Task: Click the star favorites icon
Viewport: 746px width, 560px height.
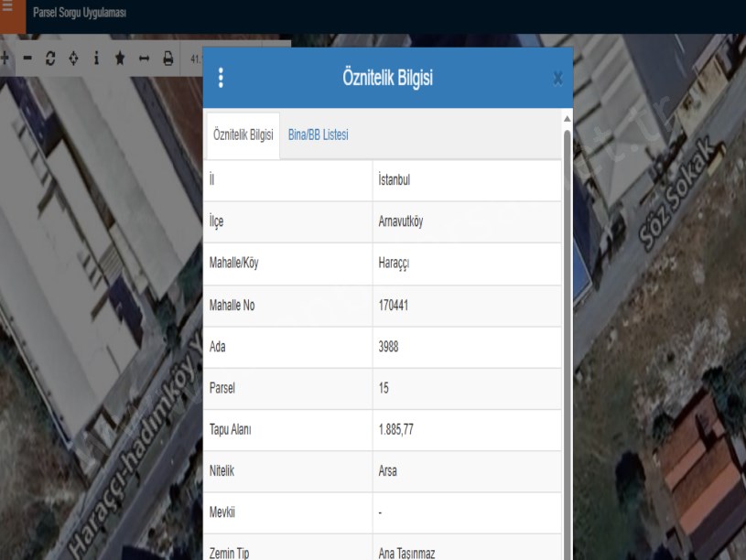Action: [x=120, y=59]
